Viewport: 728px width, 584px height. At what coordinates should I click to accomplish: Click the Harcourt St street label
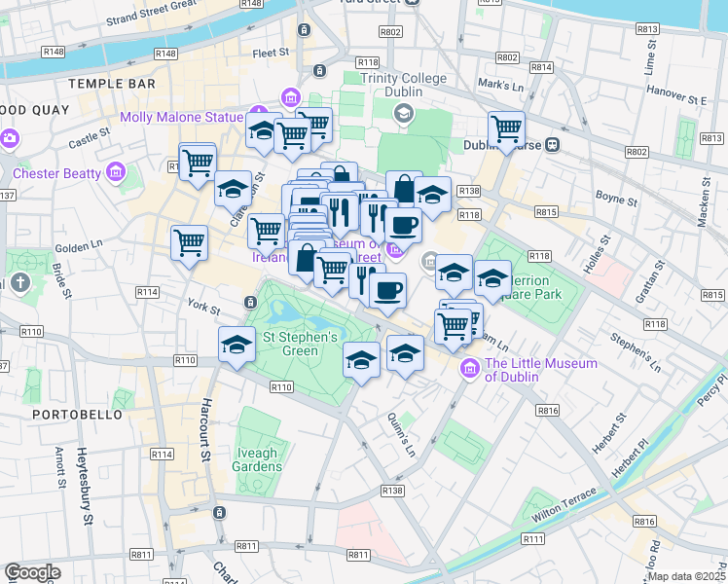[x=206, y=430]
